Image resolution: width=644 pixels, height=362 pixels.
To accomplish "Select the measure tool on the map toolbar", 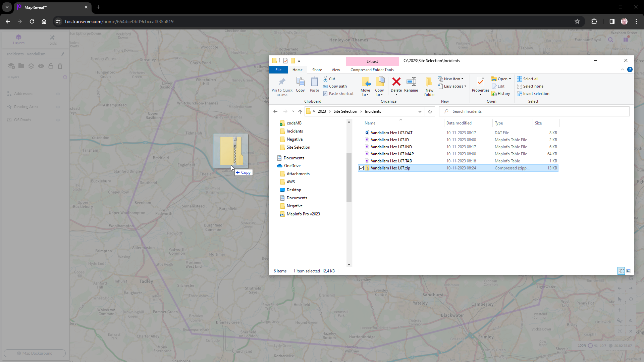I will tap(620, 320).
